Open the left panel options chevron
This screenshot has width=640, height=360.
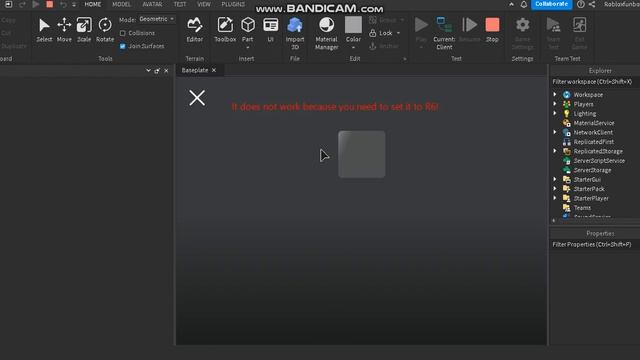coord(148,71)
